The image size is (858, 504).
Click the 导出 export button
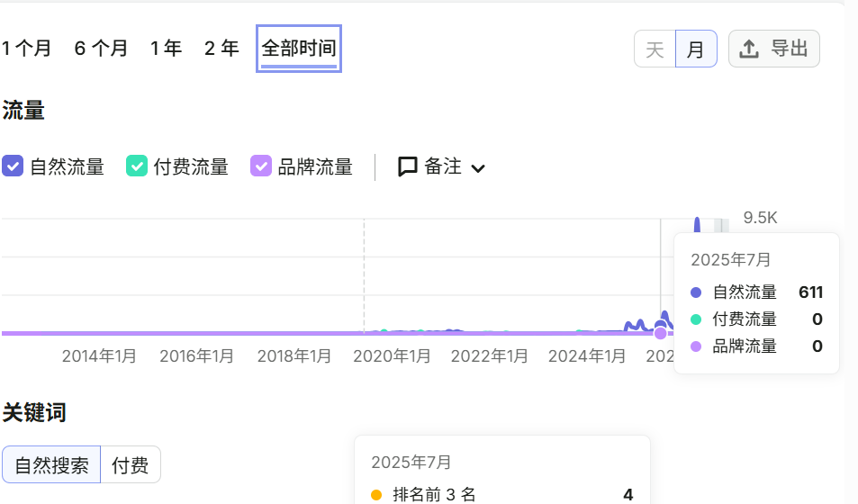(773, 49)
